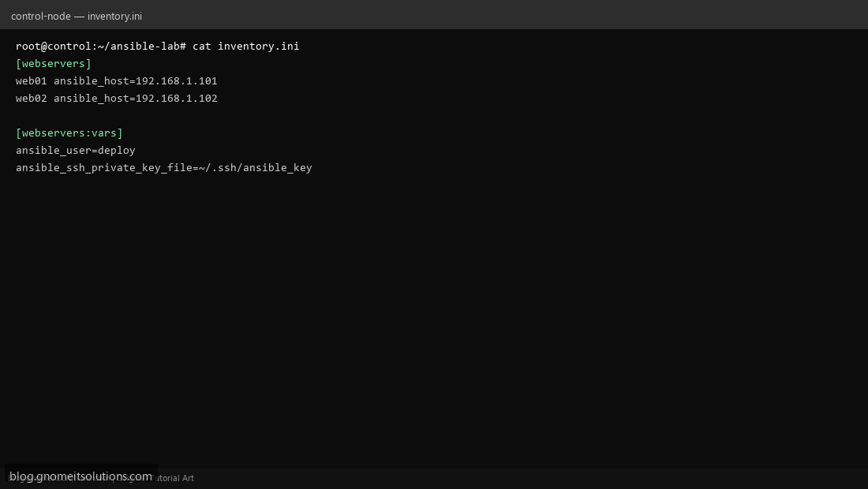Click the 'ansible_ssh_private_key_file=~/.ssh/ansible_key' line

tap(164, 168)
